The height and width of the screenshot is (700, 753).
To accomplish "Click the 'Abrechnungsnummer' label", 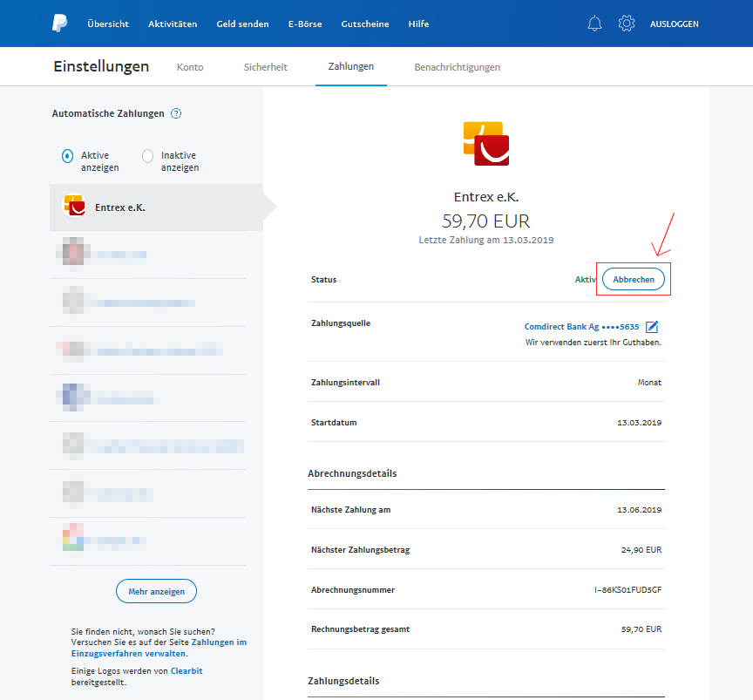I will (x=352, y=589).
